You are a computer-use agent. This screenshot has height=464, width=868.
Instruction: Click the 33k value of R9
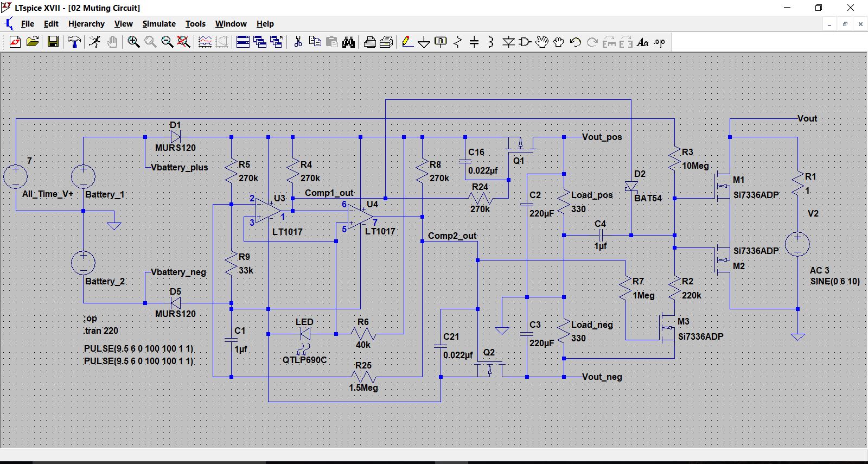246,270
